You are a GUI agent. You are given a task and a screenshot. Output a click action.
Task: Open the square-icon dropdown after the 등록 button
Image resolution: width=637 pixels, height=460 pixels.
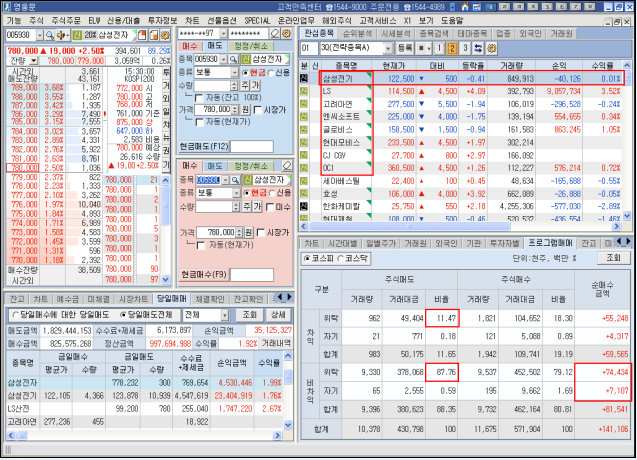(x=429, y=49)
